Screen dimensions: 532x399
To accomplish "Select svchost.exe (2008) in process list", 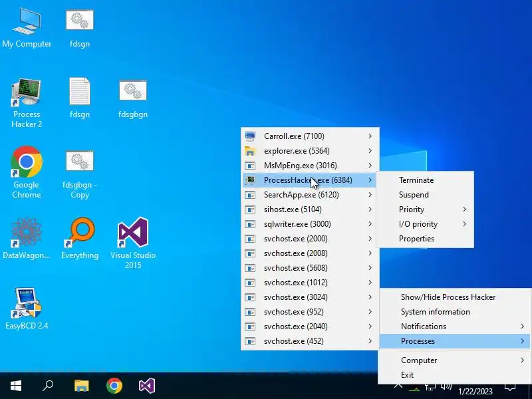I will click(x=310, y=253).
